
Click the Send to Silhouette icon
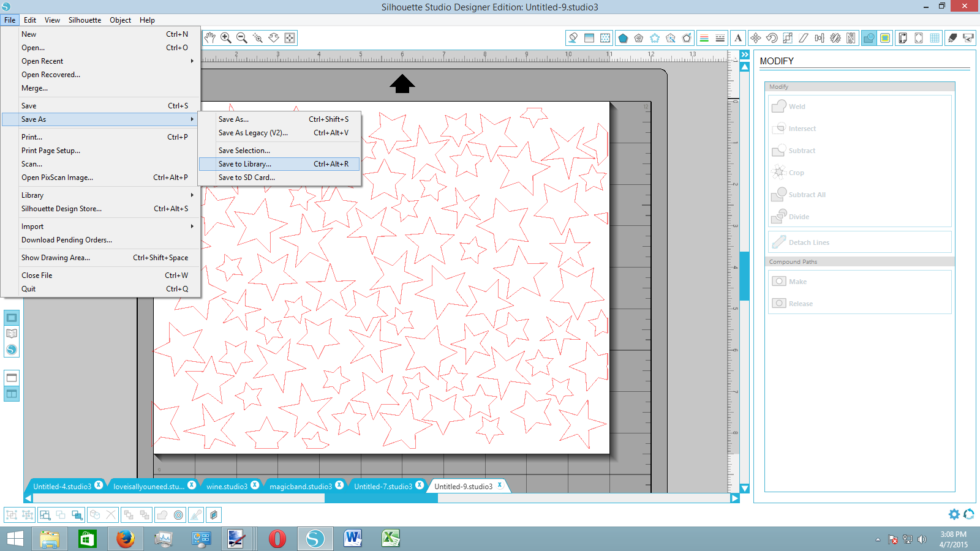pos(968,38)
